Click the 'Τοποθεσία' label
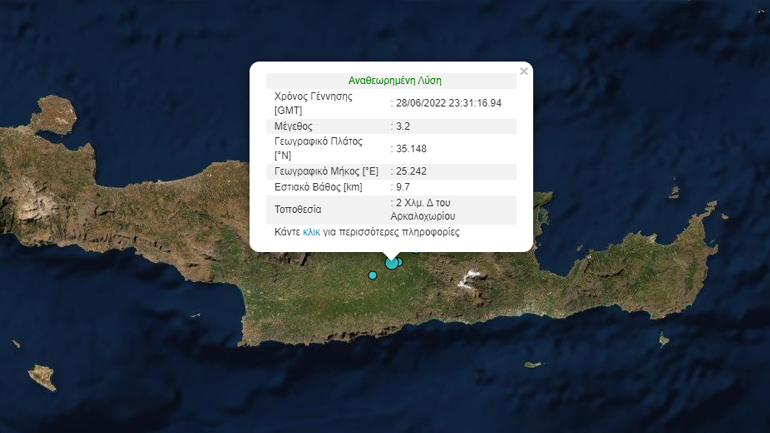This screenshot has height=433, width=770. point(298,210)
